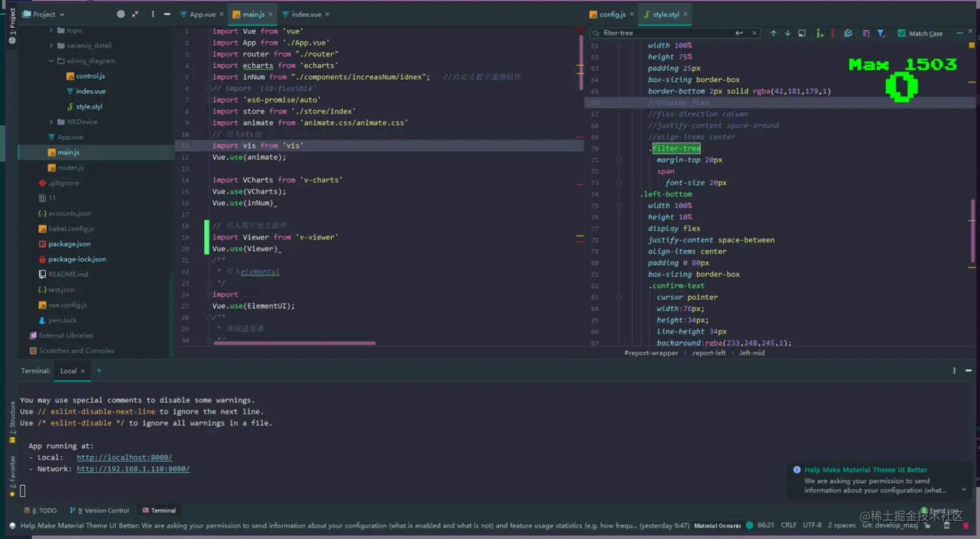980x539 pixels.
Task: Expand the topu folder
Action: tap(51, 30)
